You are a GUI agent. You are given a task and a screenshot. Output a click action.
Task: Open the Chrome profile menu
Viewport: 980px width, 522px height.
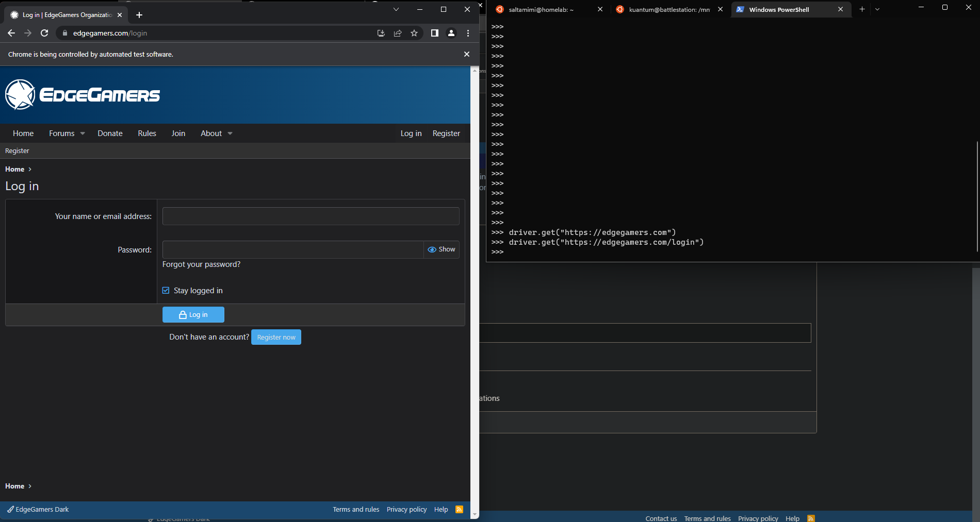451,33
